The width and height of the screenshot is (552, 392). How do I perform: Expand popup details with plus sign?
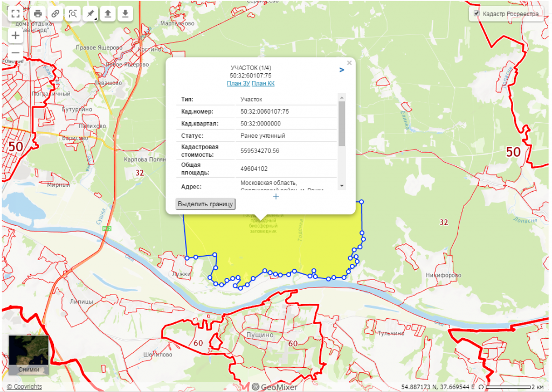[x=276, y=197]
